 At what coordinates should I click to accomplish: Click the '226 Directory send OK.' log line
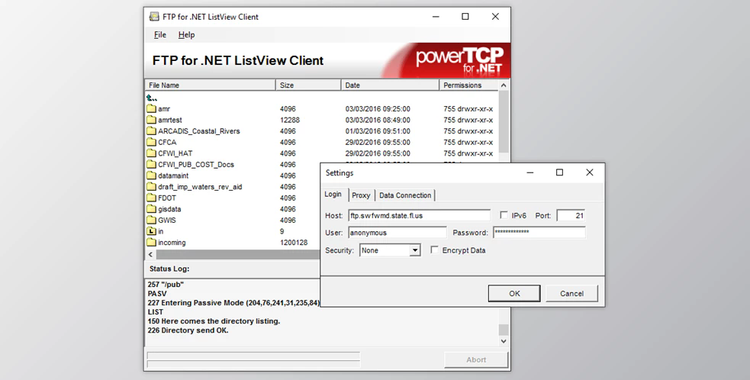click(188, 331)
